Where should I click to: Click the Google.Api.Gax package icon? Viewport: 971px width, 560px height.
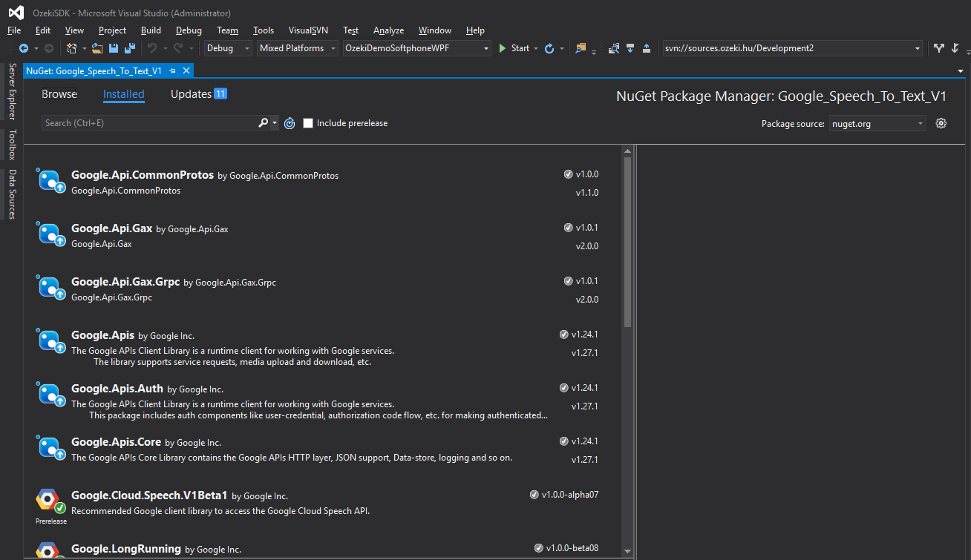[x=49, y=234]
